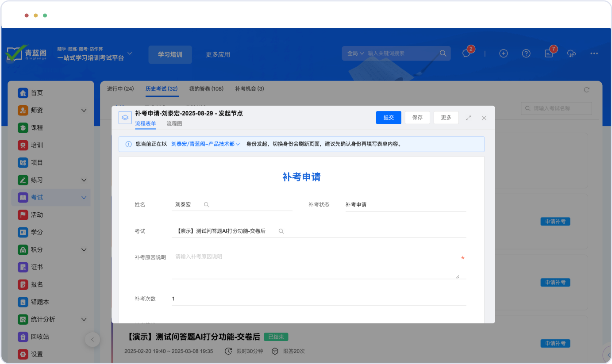Open the chat messages icon with badge
612x364 pixels.
[466, 54]
